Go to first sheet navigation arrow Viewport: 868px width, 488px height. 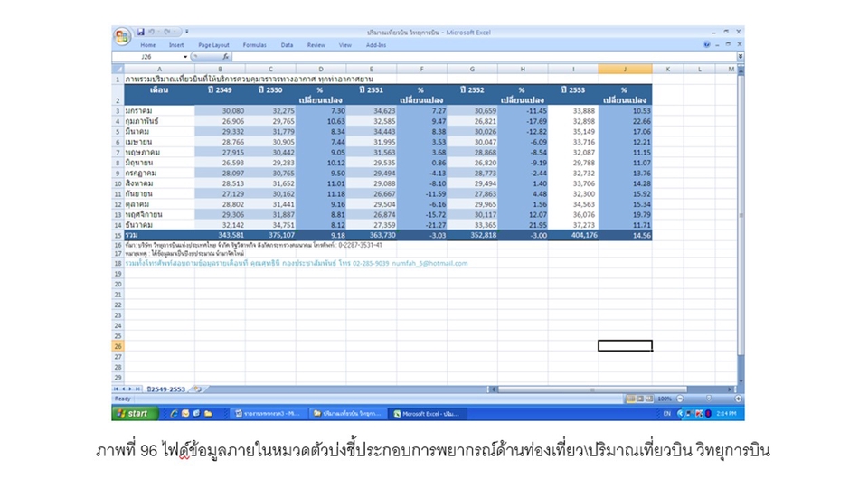click(x=117, y=389)
